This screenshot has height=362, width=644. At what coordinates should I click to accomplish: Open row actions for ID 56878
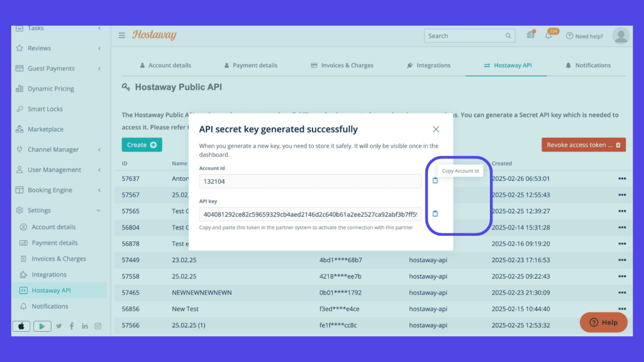[x=622, y=243]
